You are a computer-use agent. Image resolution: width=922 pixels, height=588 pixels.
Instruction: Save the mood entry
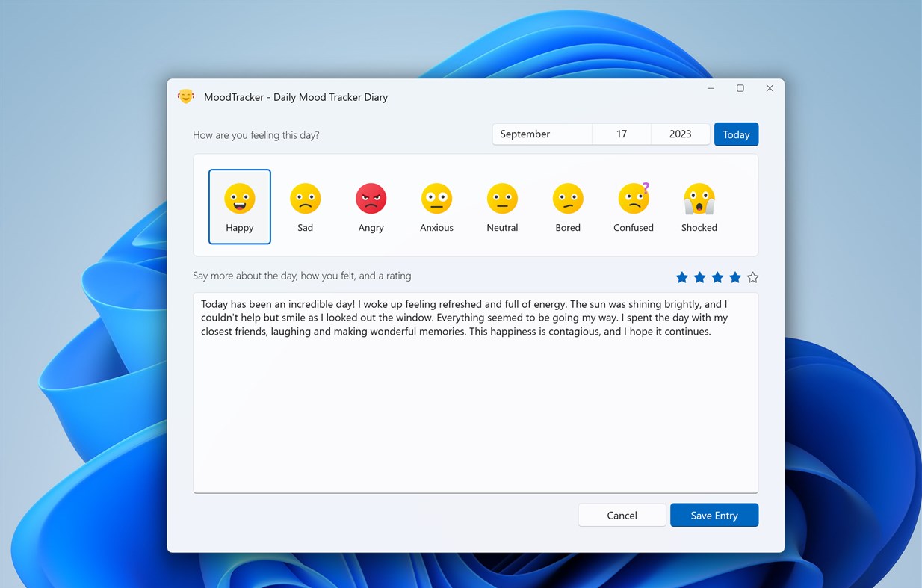pyautogui.click(x=714, y=515)
